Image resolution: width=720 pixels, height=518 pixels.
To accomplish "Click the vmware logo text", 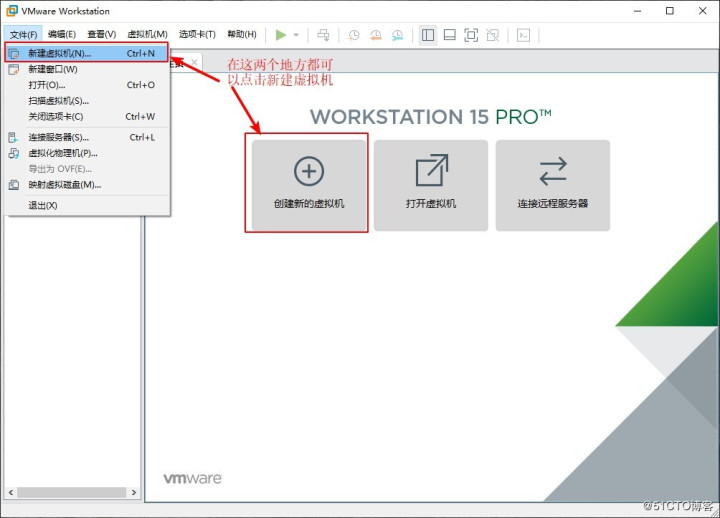I will pyautogui.click(x=193, y=478).
